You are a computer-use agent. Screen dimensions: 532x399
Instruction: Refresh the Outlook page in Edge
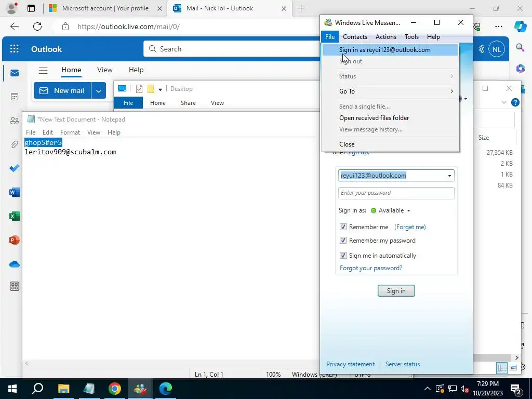(x=37, y=26)
